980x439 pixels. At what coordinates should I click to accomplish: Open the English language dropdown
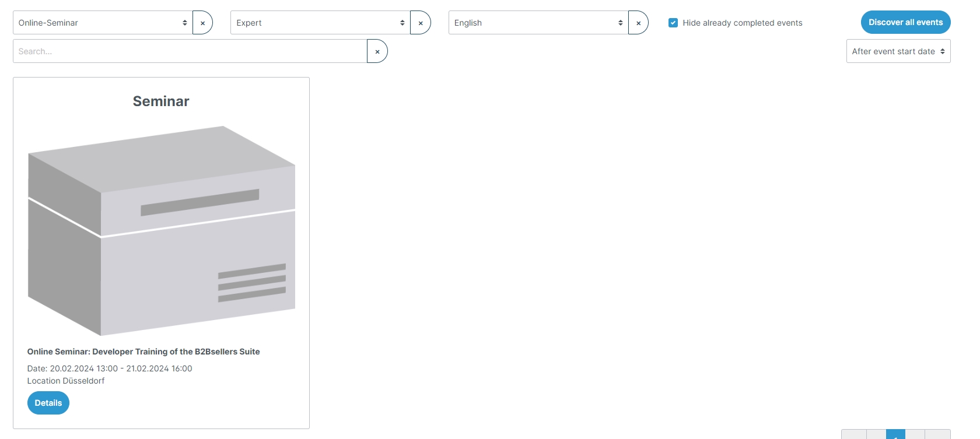[538, 23]
